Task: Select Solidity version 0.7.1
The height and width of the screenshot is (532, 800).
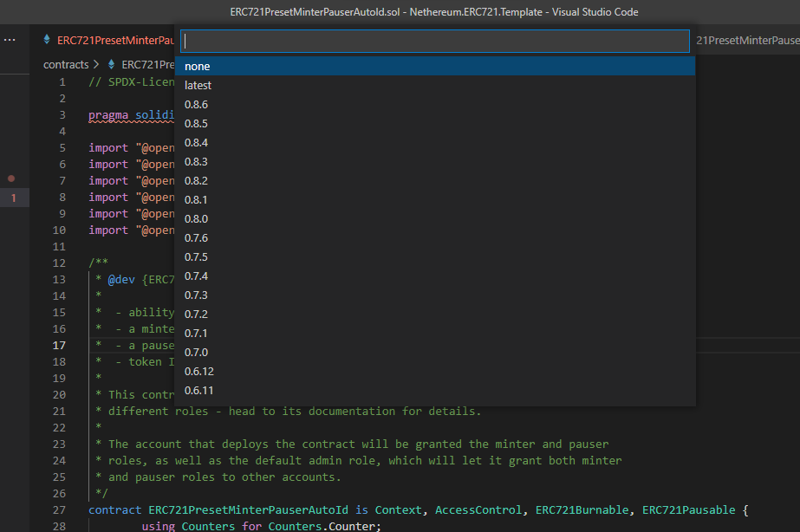Action: (x=435, y=333)
